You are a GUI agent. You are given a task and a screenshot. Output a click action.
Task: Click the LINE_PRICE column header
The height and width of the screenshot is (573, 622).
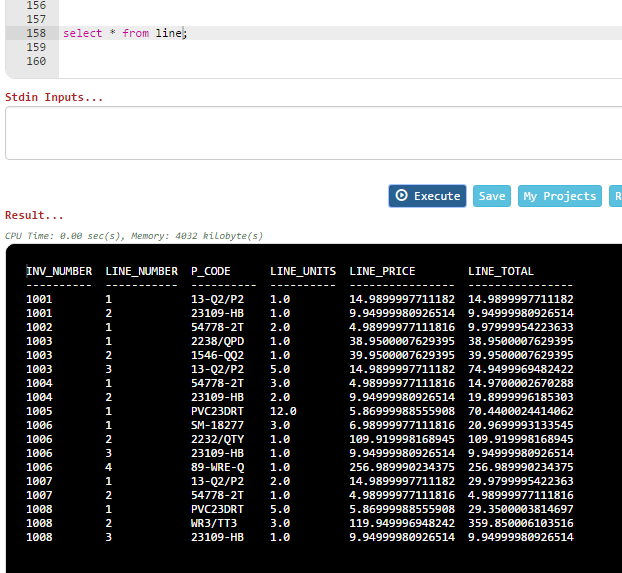382,271
